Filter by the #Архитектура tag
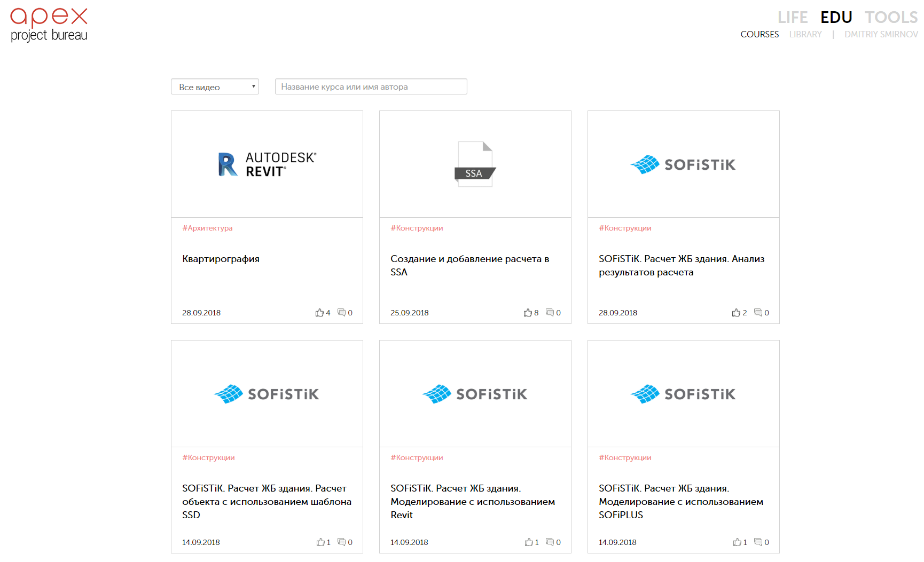This screenshot has width=924, height=562. tap(207, 228)
